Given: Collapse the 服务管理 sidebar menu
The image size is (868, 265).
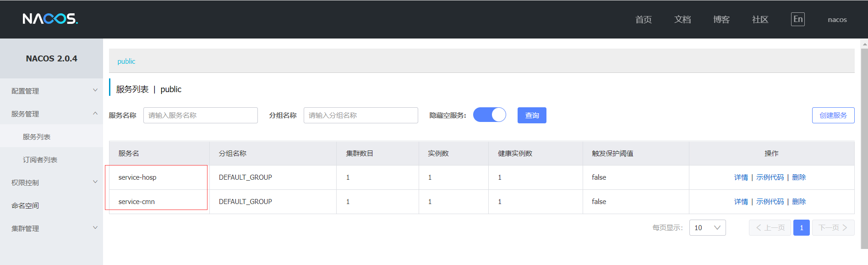Looking at the screenshot, I should pyautogui.click(x=51, y=114).
